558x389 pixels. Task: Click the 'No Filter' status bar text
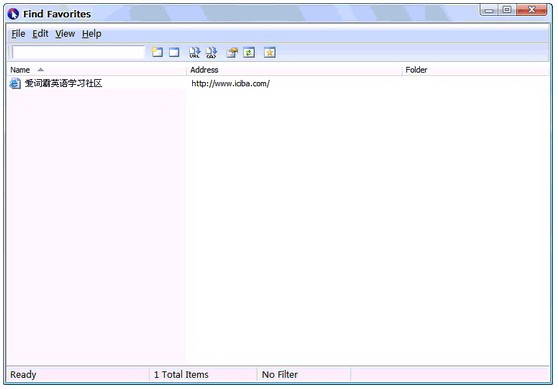[280, 374]
